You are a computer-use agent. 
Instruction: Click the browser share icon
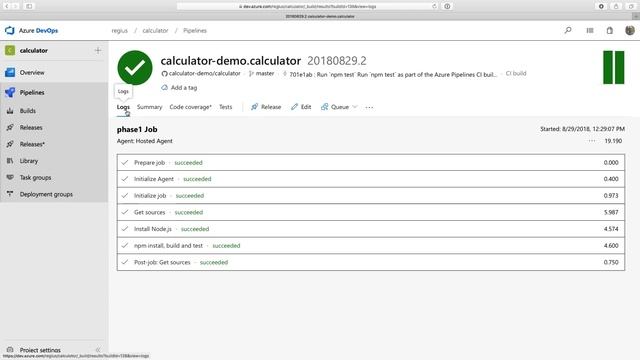[x=616, y=7]
